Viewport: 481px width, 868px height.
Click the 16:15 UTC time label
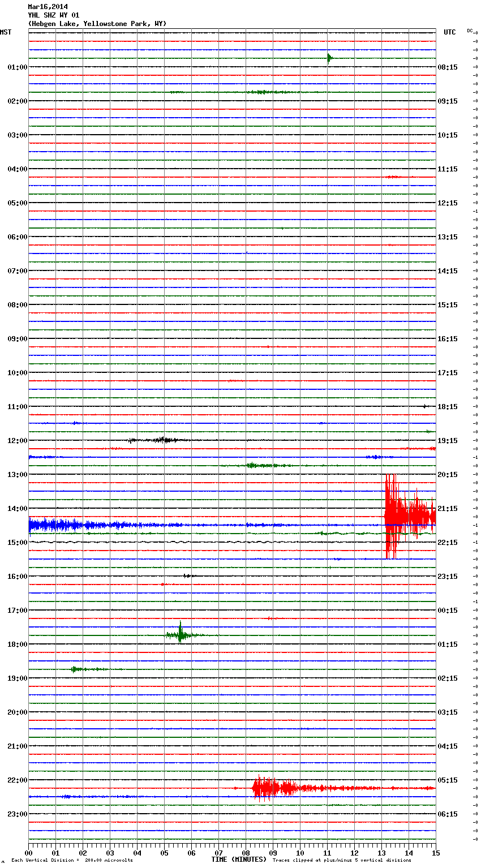click(x=448, y=339)
